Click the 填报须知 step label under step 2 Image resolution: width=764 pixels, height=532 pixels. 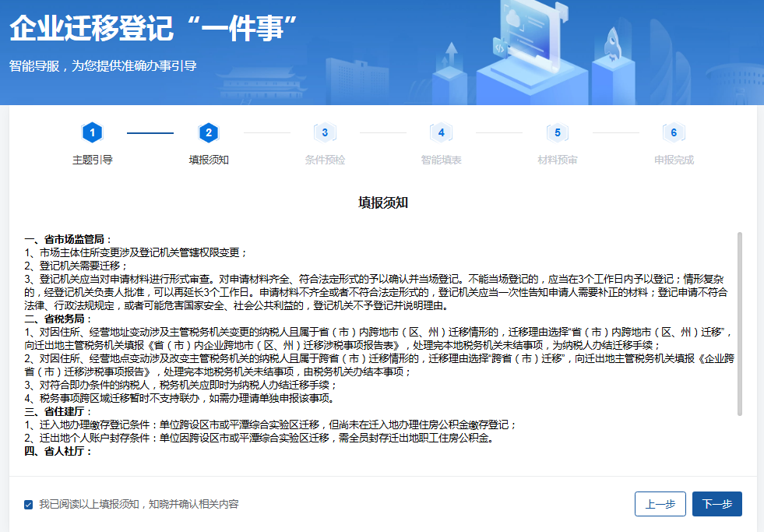click(x=208, y=160)
